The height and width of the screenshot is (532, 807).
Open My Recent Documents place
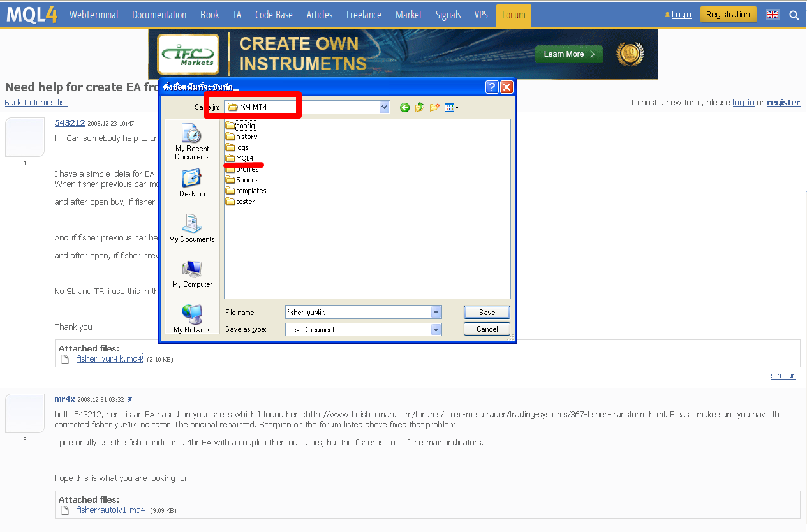192,142
